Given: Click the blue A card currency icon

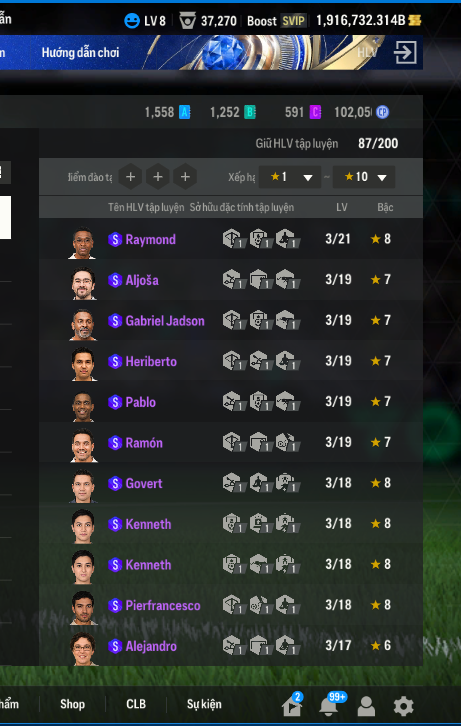Looking at the screenshot, I should pyautogui.click(x=185, y=112).
